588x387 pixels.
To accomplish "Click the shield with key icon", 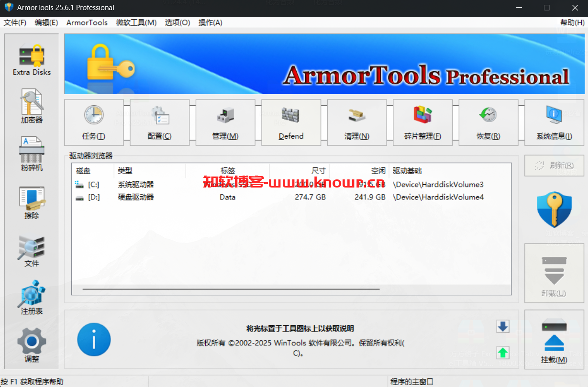I will [554, 210].
